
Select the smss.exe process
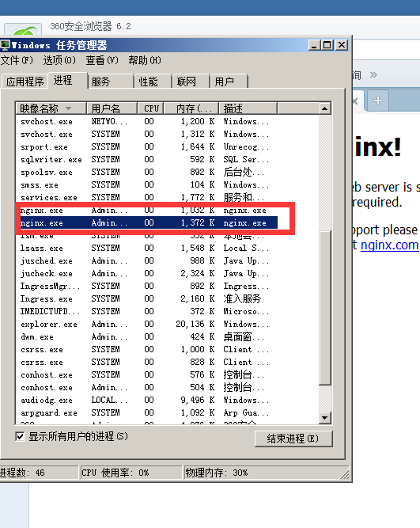[x=147, y=185]
